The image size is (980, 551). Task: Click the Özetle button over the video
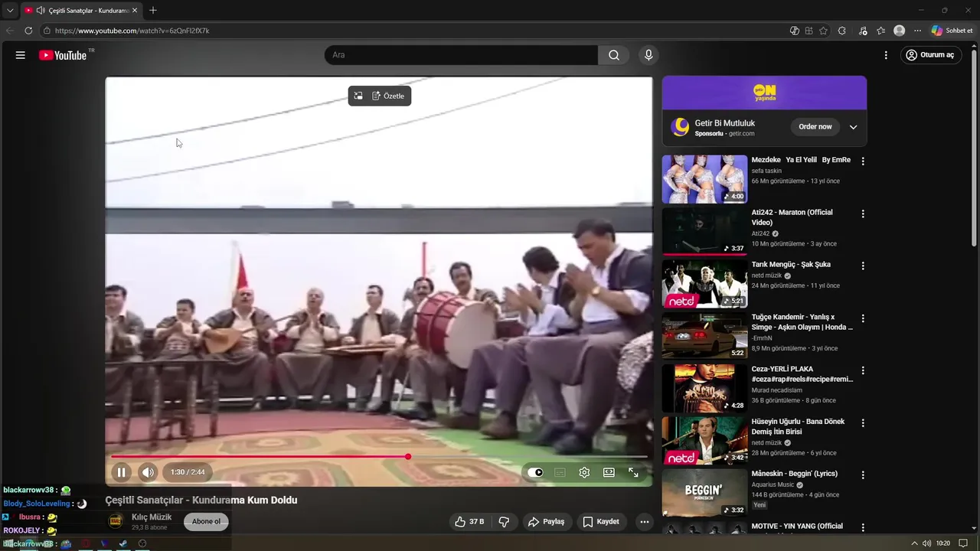click(388, 96)
